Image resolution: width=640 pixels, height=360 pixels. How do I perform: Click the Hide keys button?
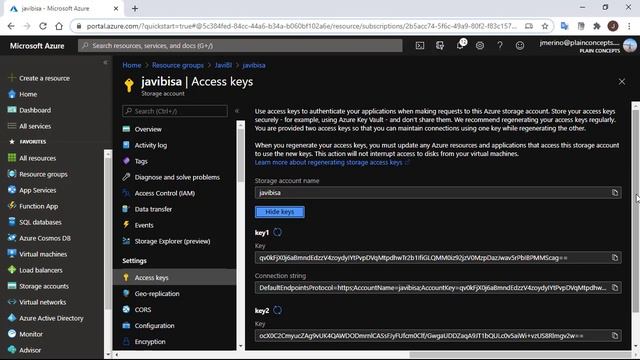[x=280, y=212]
